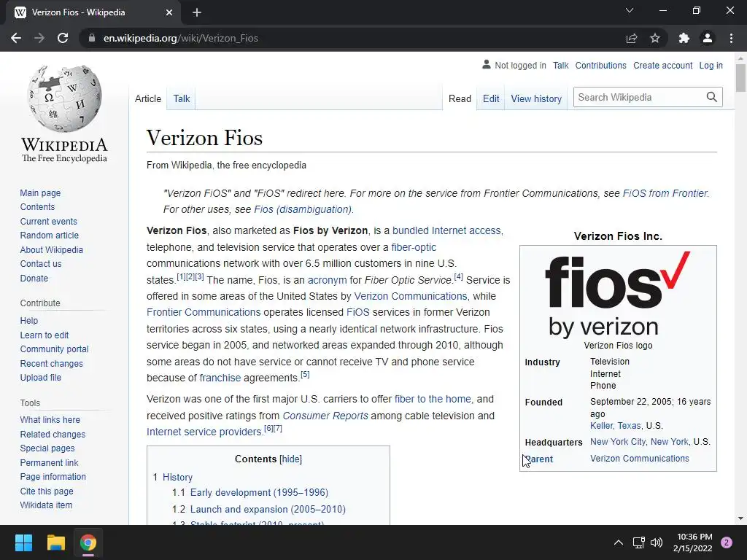Bookmark this page with the star icon
Viewport: 747px width, 560px height.
(655, 38)
